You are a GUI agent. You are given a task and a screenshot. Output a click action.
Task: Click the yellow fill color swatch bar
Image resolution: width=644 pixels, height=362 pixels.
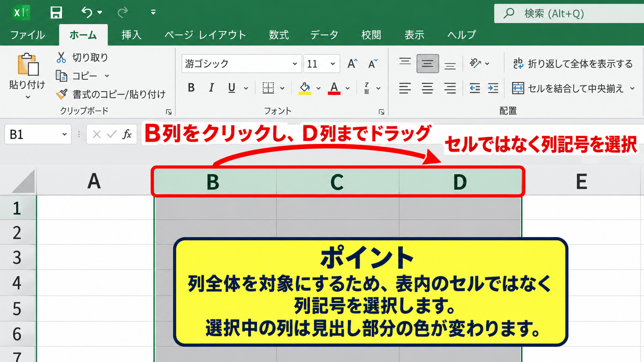305,93
